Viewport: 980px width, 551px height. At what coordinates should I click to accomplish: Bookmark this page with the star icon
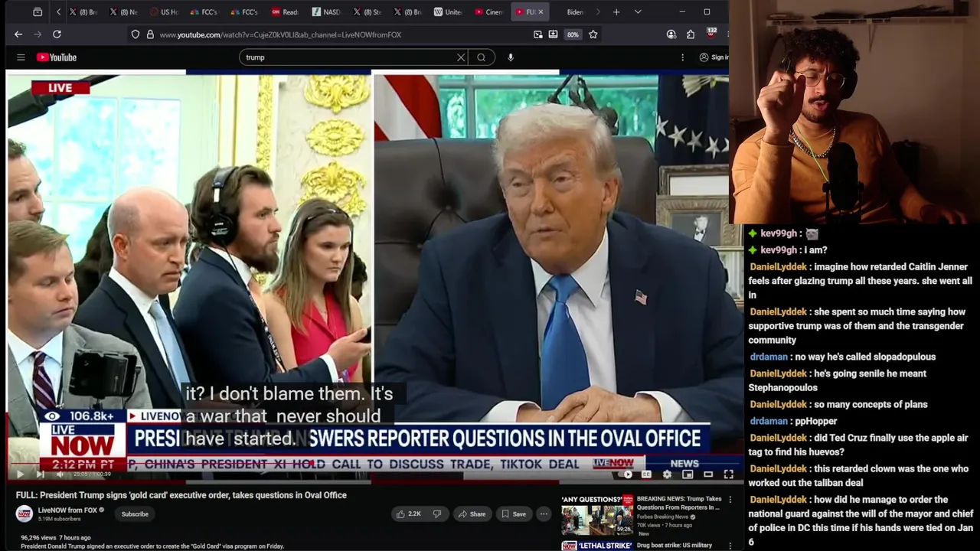tap(593, 34)
